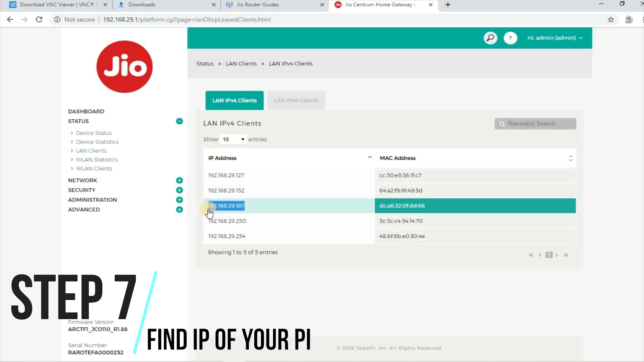Switch to the LAN IPv4 Clients tab

point(234,100)
